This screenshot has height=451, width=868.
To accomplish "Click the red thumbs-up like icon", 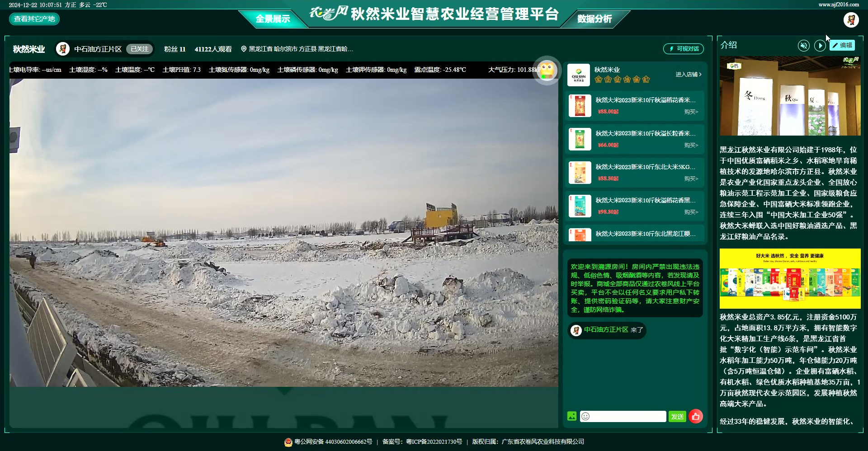I will pos(696,416).
